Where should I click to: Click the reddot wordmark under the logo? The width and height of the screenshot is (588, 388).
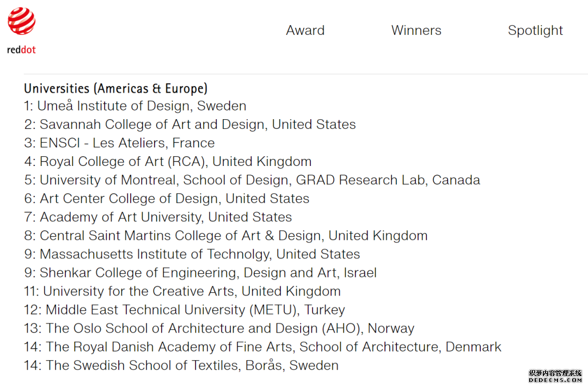coord(21,50)
